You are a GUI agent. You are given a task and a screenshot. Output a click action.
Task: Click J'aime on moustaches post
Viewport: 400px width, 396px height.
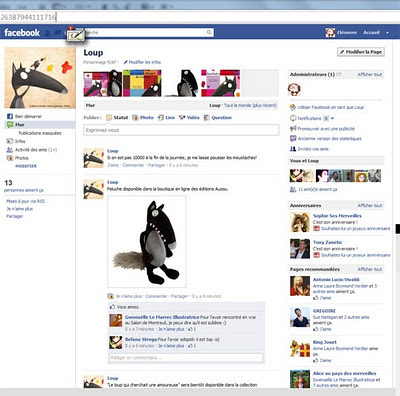[113, 165]
